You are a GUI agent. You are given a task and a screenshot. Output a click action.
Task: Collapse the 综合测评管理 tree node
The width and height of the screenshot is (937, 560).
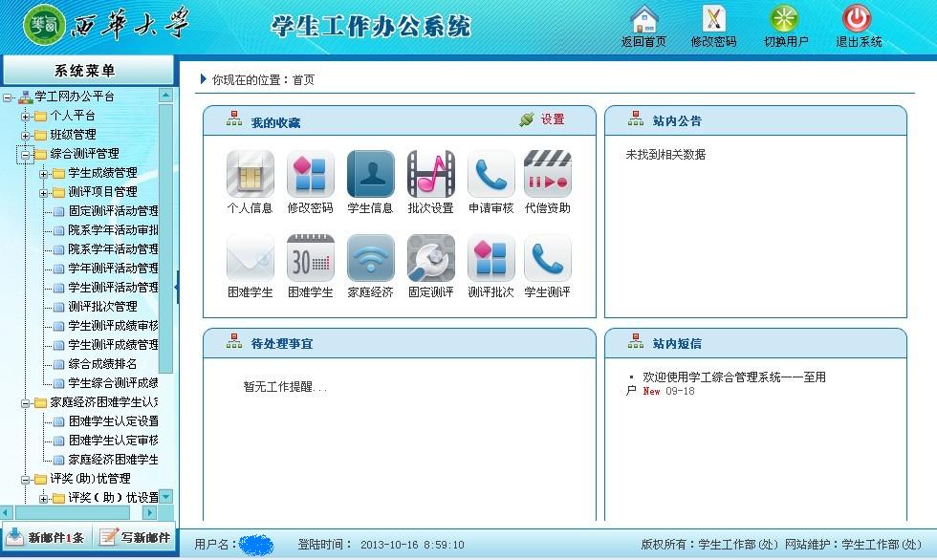point(26,154)
